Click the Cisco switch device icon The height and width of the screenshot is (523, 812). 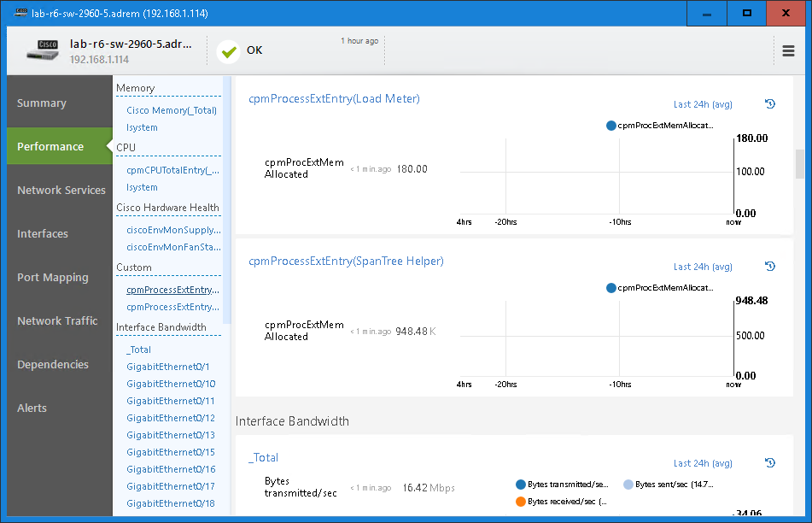(x=43, y=50)
